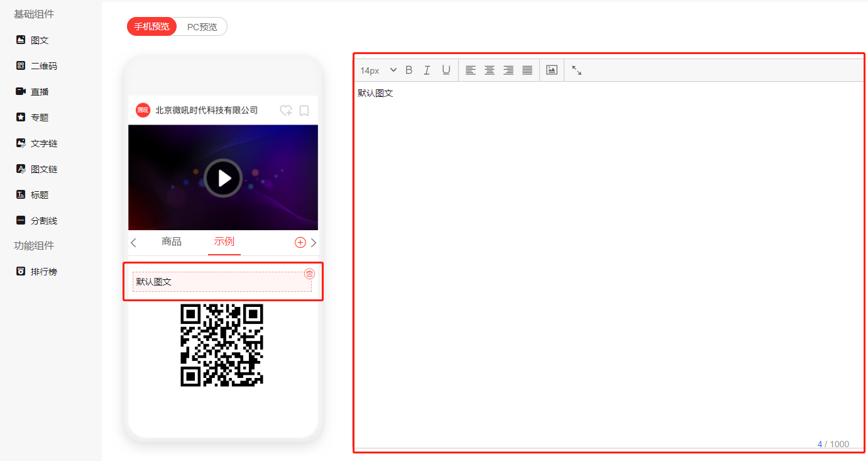This screenshot has width=868, height=461.
Task: Click the 功能组件 section heading
Action: pyautogui.click(x=34, y=246)
